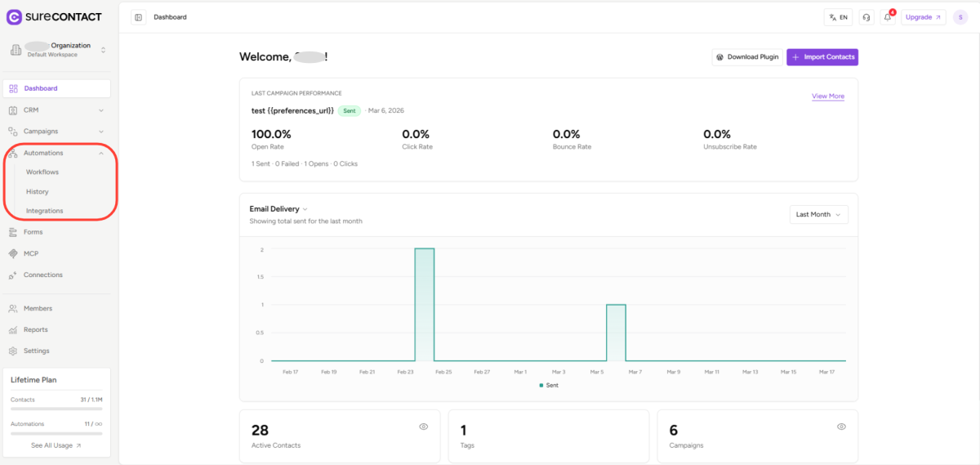Click the Import Contacts button
980x465 pixels.
tap(822, 57)
